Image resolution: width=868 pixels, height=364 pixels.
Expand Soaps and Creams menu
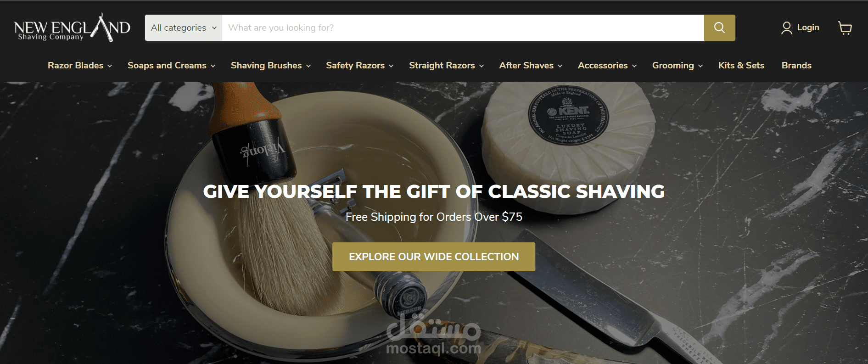171,65
